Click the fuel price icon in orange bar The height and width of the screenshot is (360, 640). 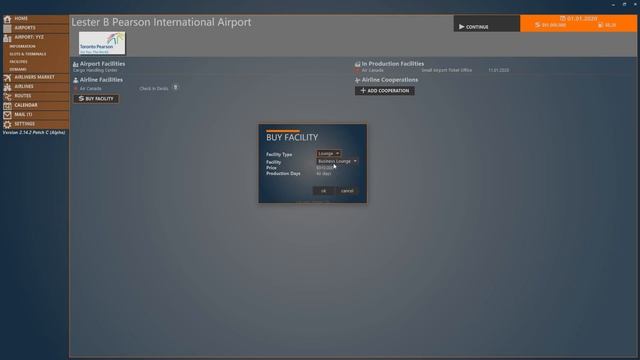[x=600, y=25]
